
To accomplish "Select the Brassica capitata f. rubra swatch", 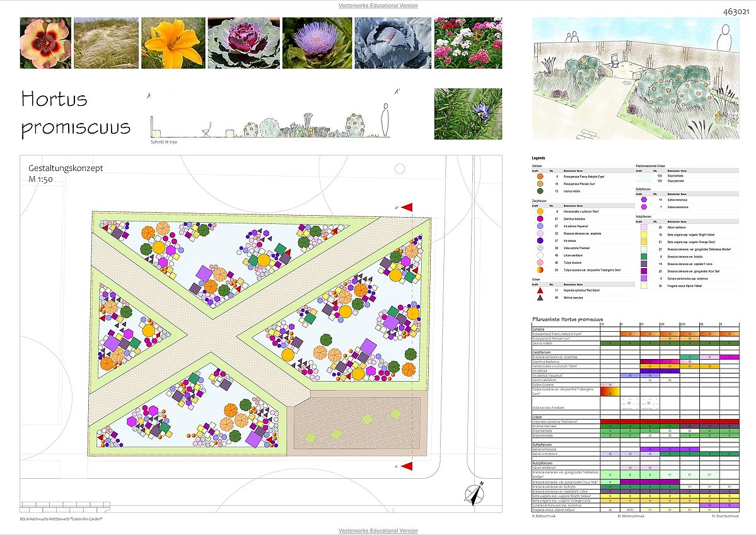I will tap(644, 264).
